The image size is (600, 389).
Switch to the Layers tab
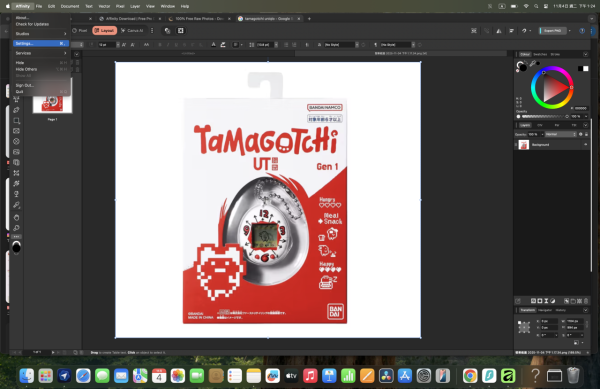click(525, 125)
